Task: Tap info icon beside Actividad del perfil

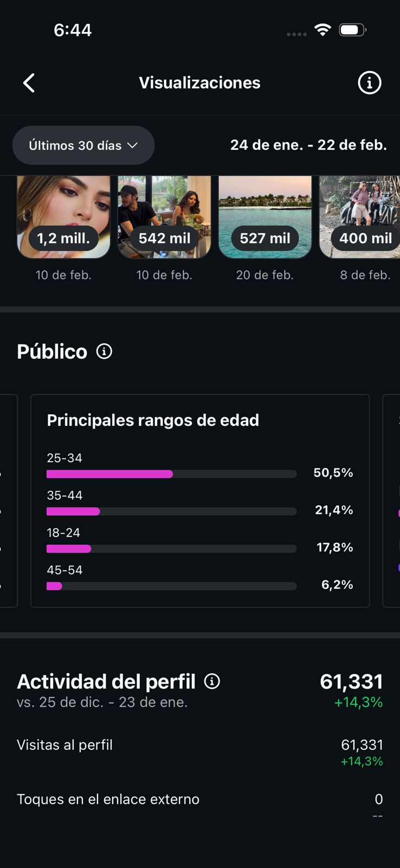Action: pyautogui.click(x=212, y=681)
